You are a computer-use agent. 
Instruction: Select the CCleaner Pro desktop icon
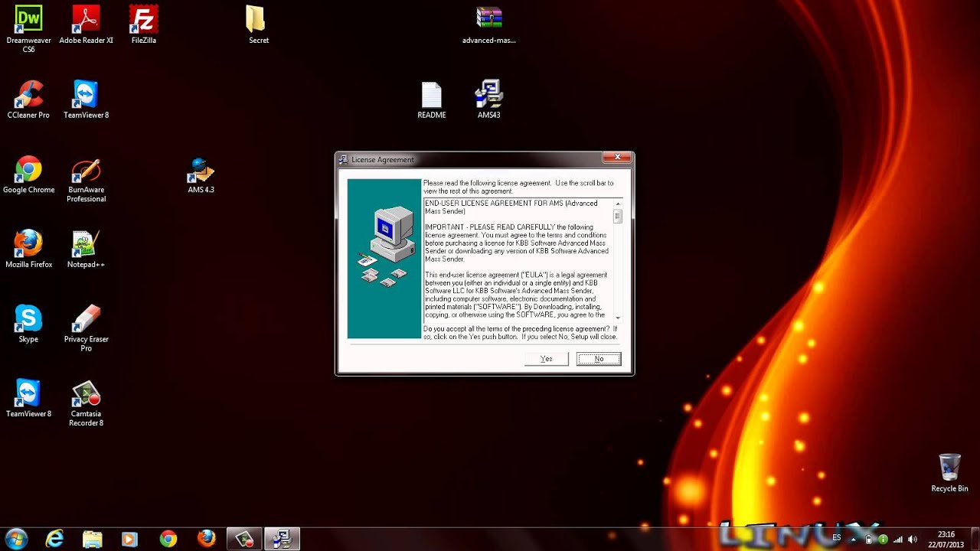click(28, 99)
